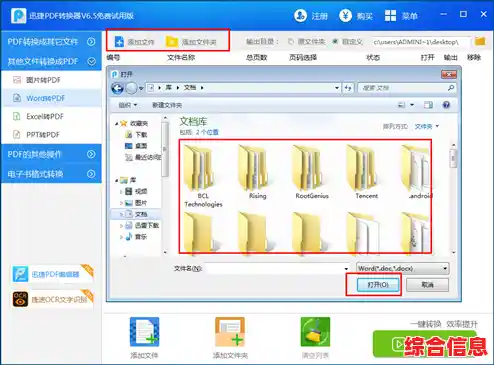Collapse the 其他文件转换成PDF section
Viewport: 494px width, 365px height.
pos(51,61)
